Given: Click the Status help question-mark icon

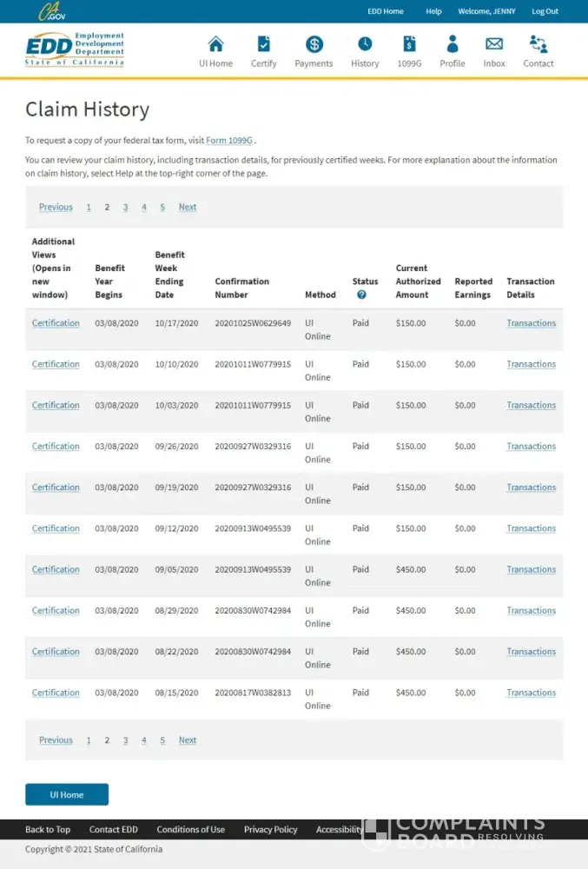Looking at the screenshot, I should click(361, 295).
